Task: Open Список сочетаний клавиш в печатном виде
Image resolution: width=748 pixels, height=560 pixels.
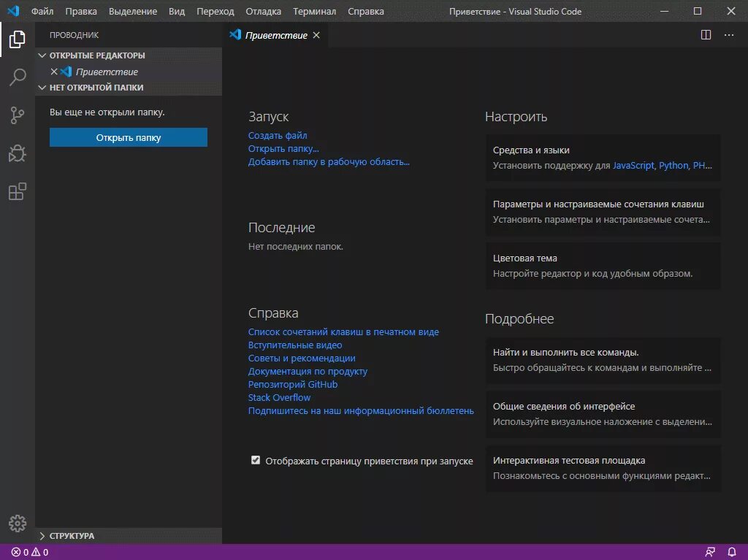Action: coord(343,332)
